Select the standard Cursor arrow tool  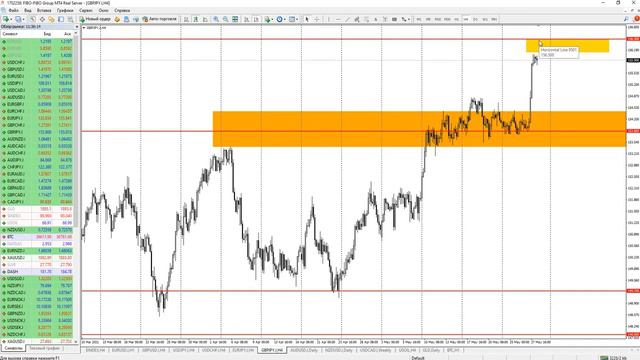coord(307,19)
